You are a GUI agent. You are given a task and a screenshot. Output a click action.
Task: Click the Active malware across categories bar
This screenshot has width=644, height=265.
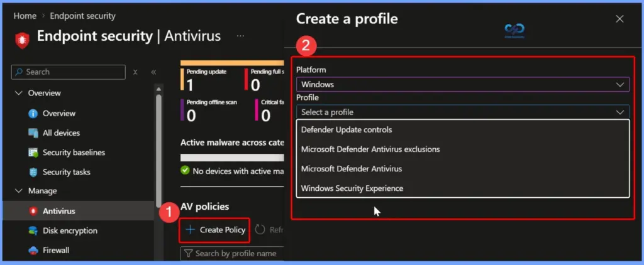click(233, 158)
